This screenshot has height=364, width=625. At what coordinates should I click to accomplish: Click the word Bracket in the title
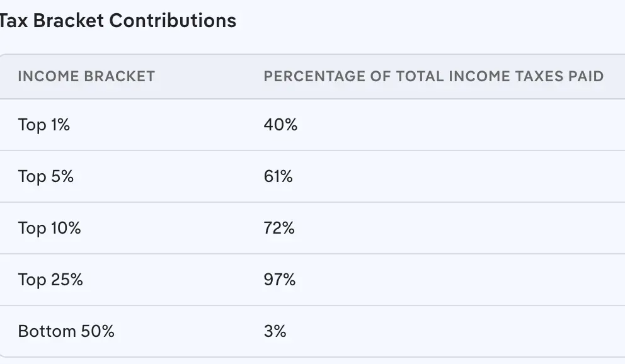(x=68, y=20)
